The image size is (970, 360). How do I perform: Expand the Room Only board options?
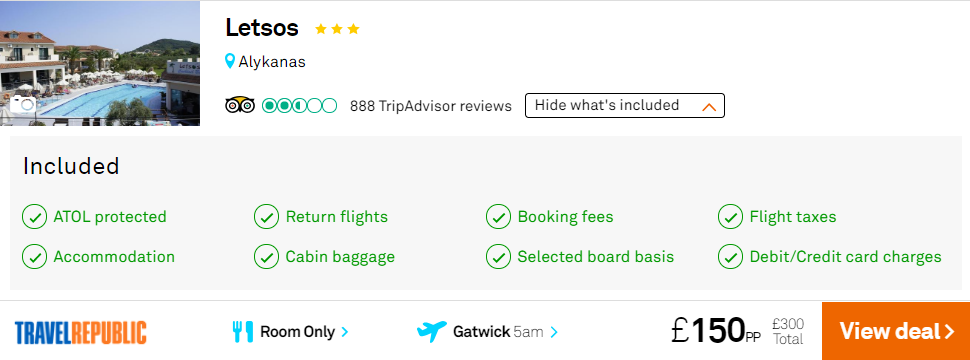304,332
